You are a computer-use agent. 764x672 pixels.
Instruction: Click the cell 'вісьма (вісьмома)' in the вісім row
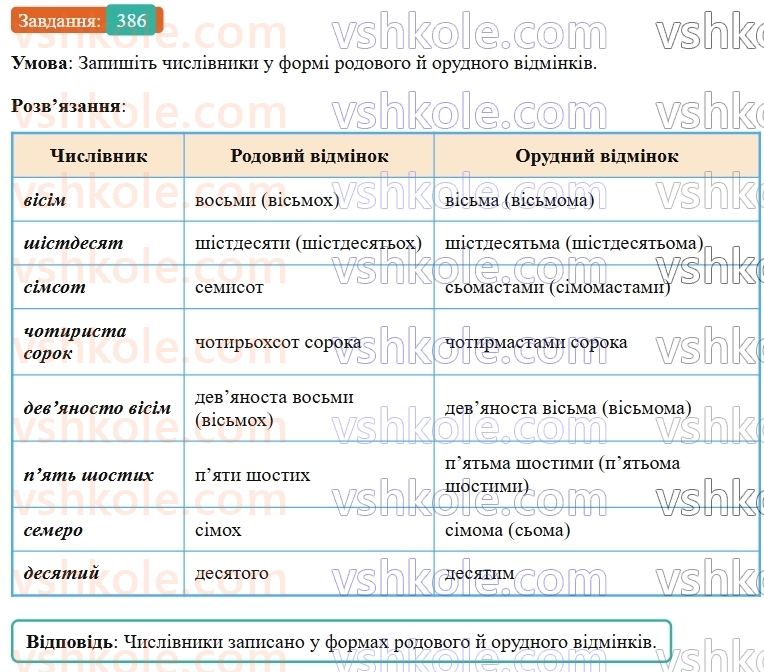(596, 200)
